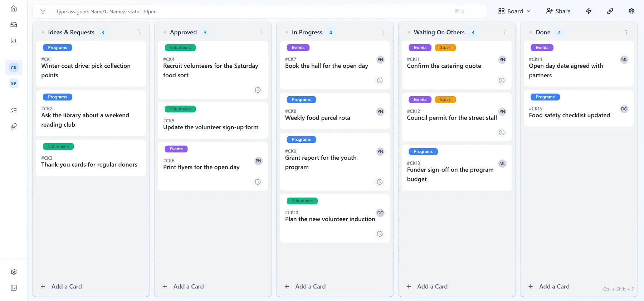Image resolution: width=644 pixels, height=301 pixels.
Task: Open Waiting On Others column options menu
Action: (505, 32)
